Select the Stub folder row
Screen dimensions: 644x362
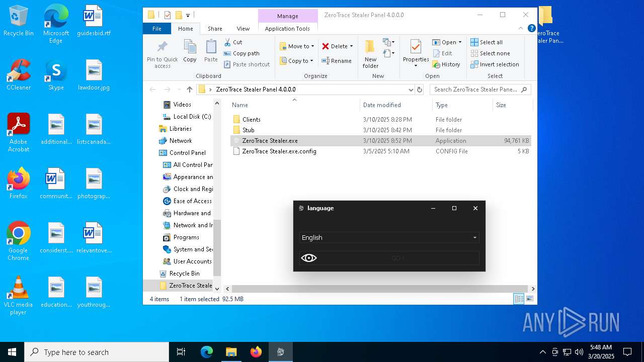click(x=381, y=130)
